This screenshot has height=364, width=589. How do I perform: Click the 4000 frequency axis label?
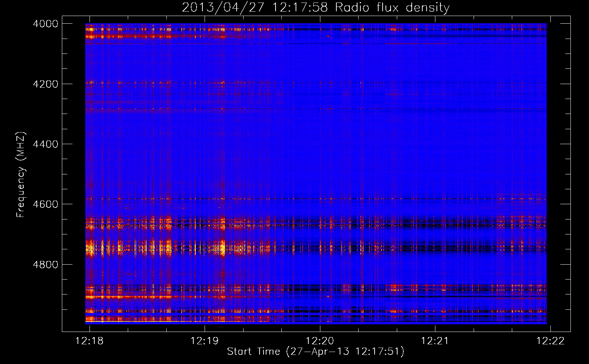tap(46, 24)
